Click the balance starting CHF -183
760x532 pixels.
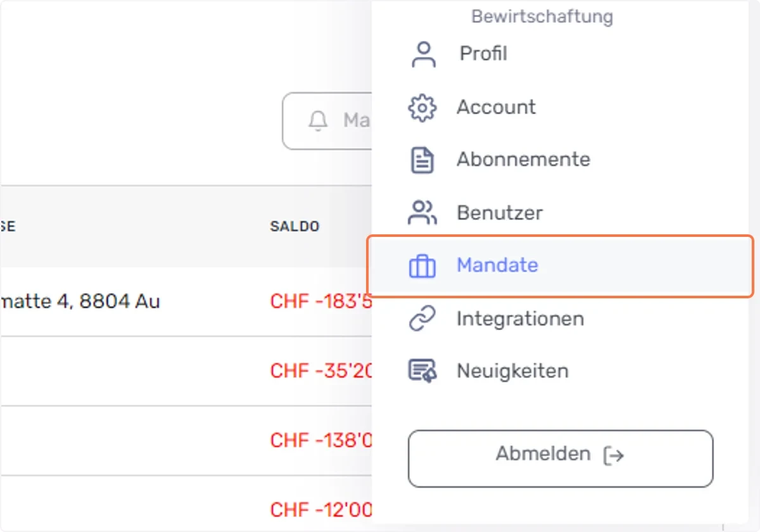coord(321,301)
